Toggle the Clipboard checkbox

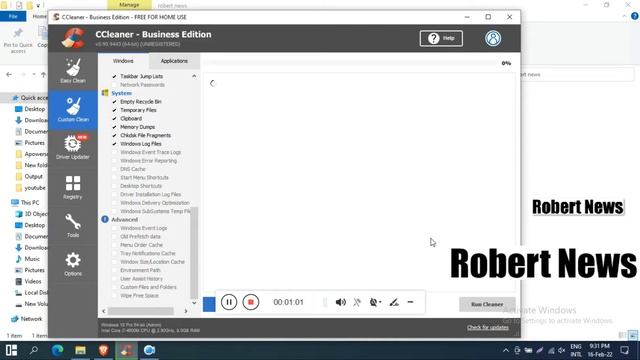click(x=114, y=119)
